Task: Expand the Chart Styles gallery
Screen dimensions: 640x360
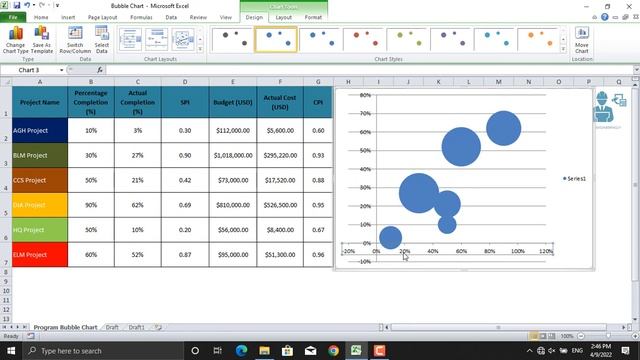Action: [563, 49]
